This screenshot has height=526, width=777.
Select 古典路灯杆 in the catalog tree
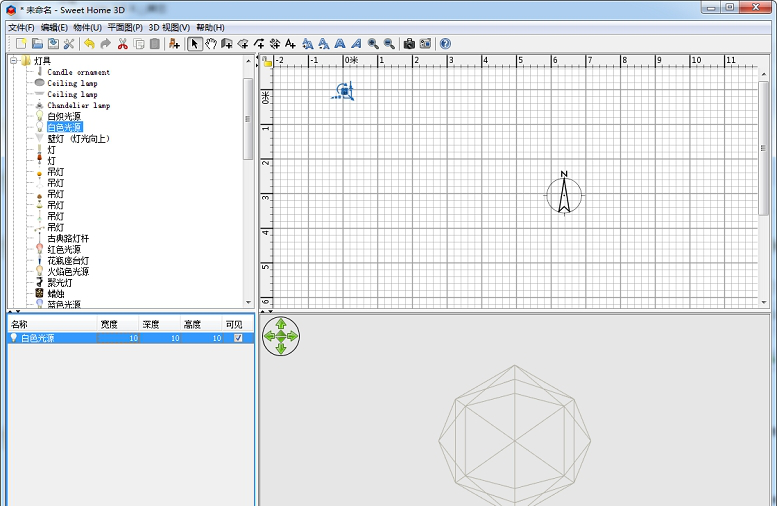pos(68,238)
